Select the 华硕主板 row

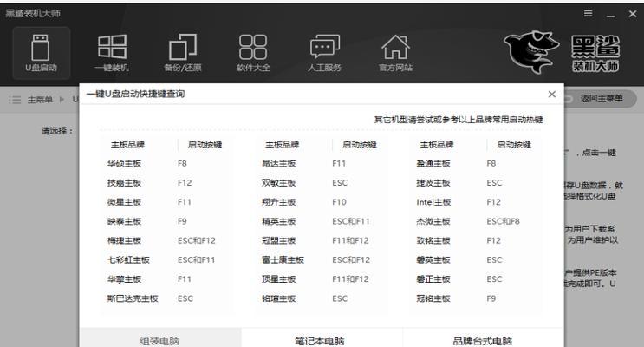point(167,164)
